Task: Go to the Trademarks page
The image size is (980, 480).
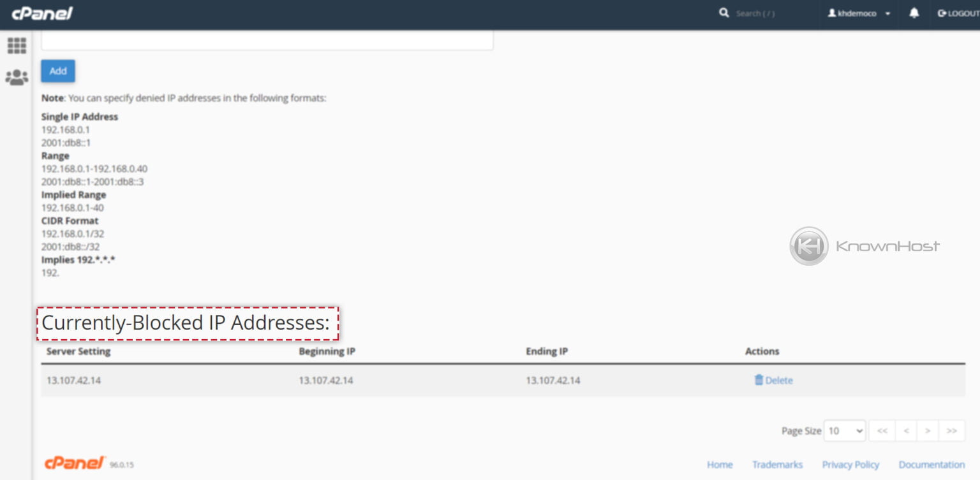Action: click(x=777, y=464)
